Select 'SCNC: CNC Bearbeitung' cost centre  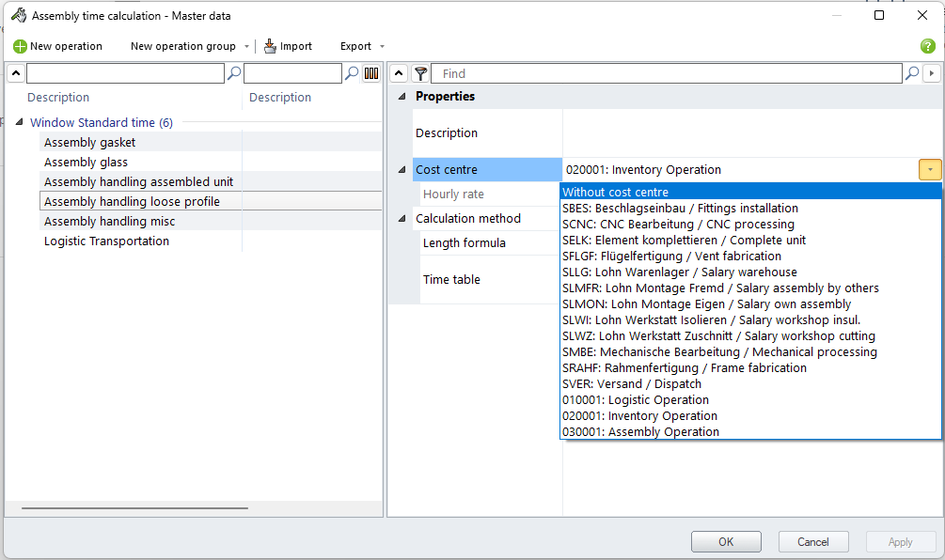point(677,224)
